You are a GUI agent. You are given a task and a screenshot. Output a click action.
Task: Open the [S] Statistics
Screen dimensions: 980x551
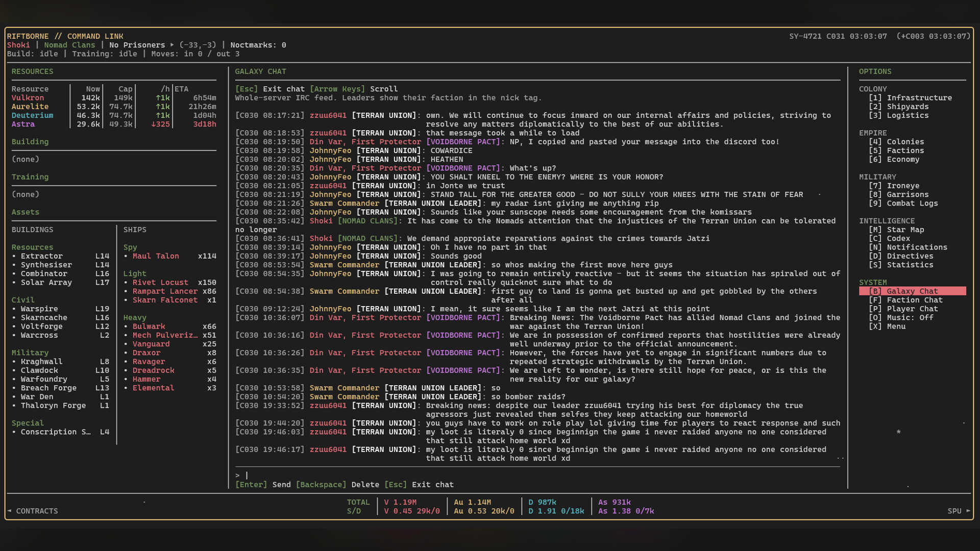[901, 265]
